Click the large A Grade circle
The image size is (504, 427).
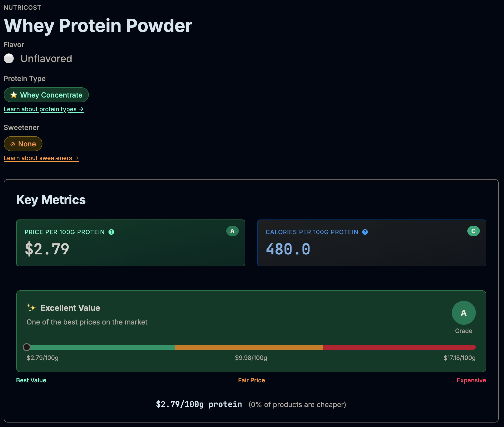point(463,313)
